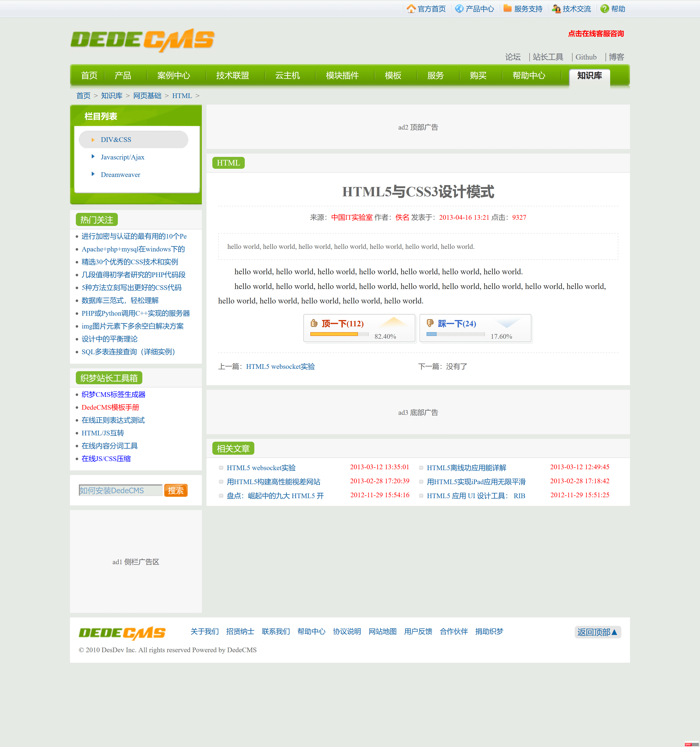Open 数据库三范式，轻松理解 article
700x747 pixels.
pyautogui.click(x=120, y=300)
